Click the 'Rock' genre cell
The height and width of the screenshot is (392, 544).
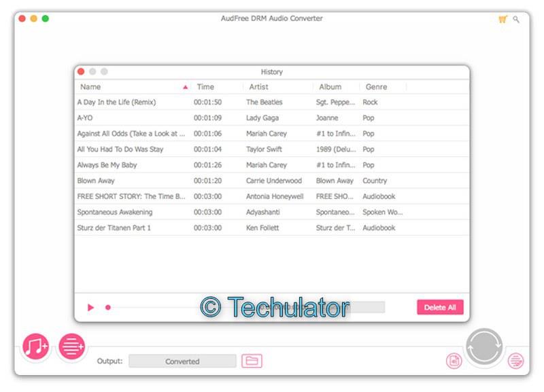370,102
